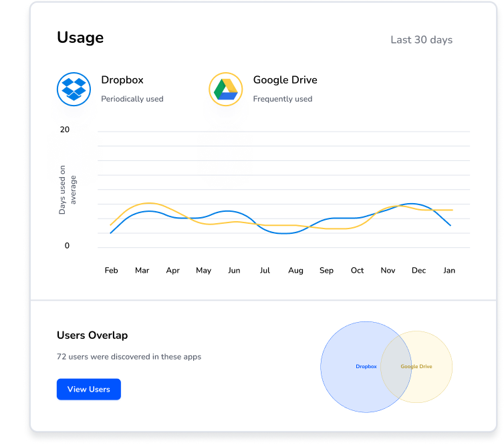Click the Dropbox logo icon
This screenshot has width=504, height=445.
74,90
